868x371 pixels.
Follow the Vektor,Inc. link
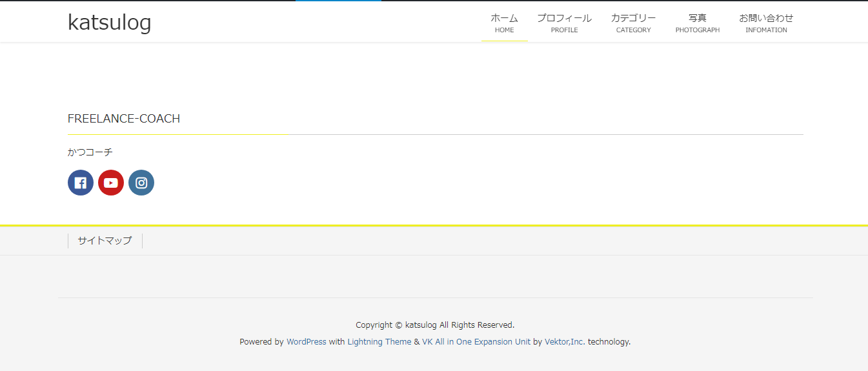tap(565, 342)
